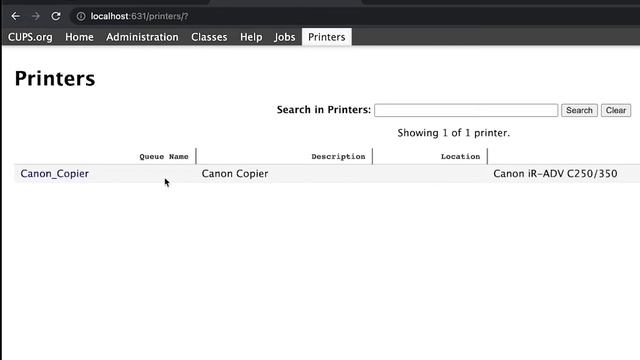The image size is (640, 360).
Task: Click the Canon iR-ADV C250/350 cell
Action: point(555,173)
